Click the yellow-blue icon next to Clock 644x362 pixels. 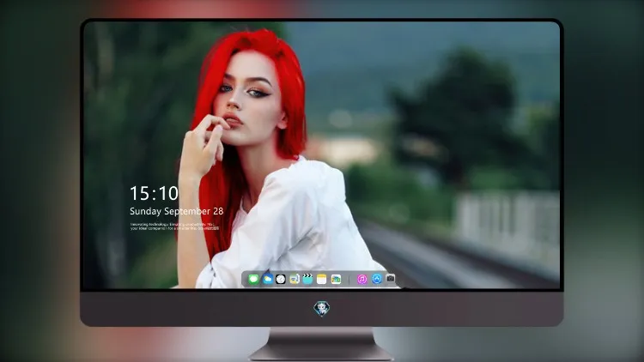tap(294, 280)
